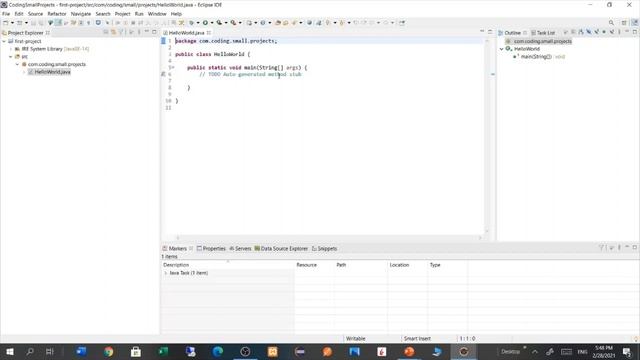Click the Coverage launch toolbar icon
The width and height of the screenshot is (640, 360).
point(219,23)
